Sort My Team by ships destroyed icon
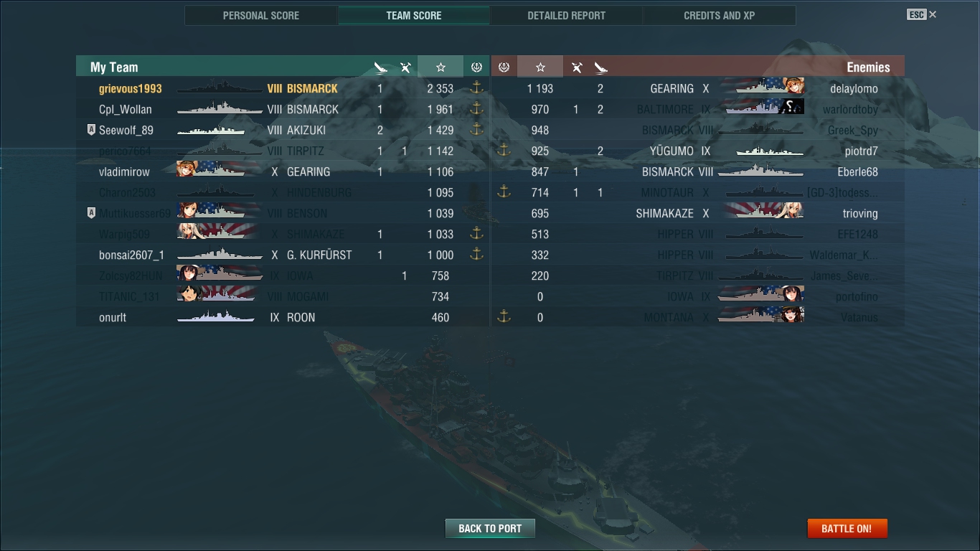Screen dimensions: 980x551 381,67
